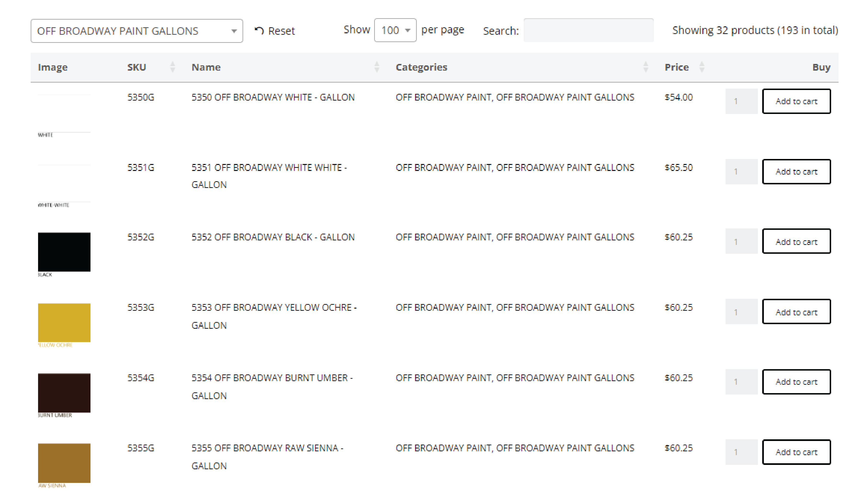Sort by Price column arrows

701,67
